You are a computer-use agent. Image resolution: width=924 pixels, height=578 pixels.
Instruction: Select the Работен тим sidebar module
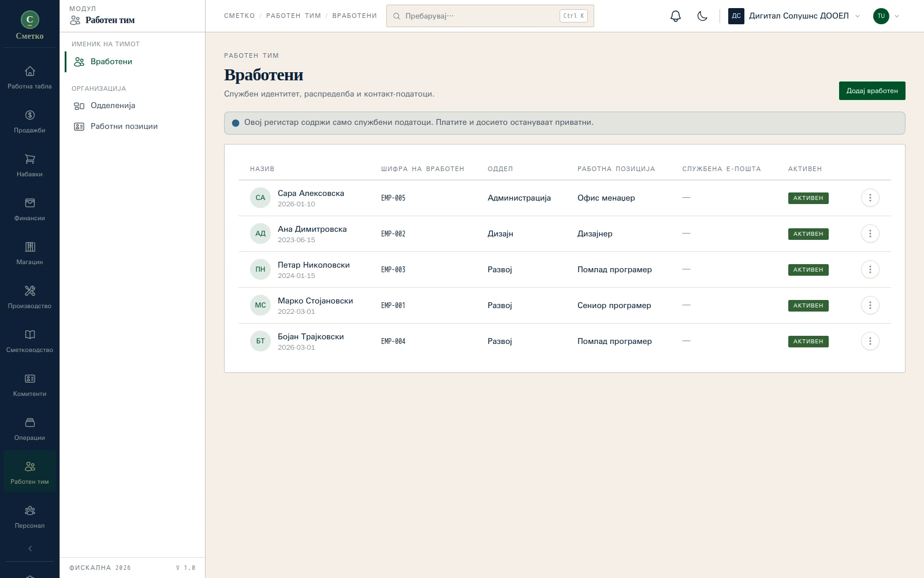point(29,472)
